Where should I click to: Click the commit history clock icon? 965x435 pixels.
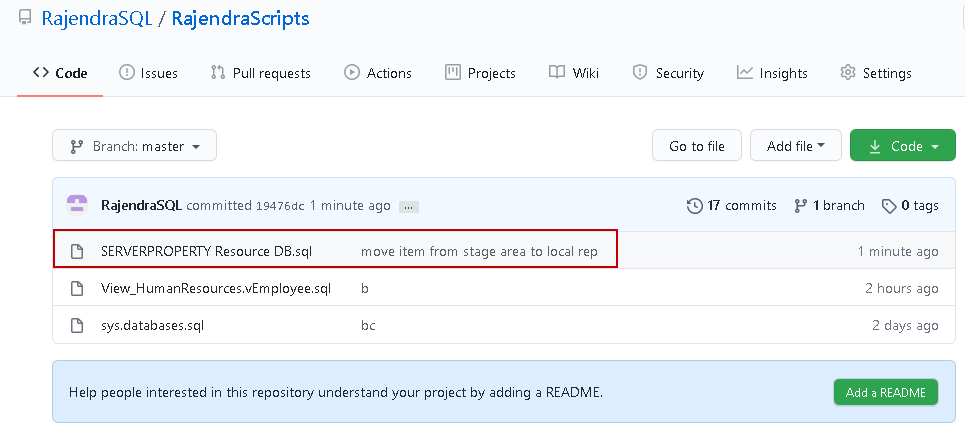[x=694, y=205]
